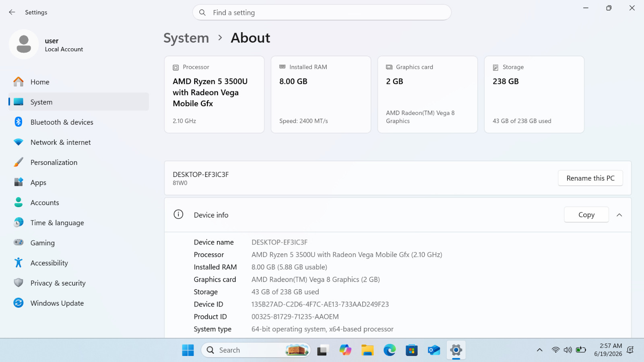644x362 pixels.
Task: Open notifications bell in system tray
Action: (630, 350)
